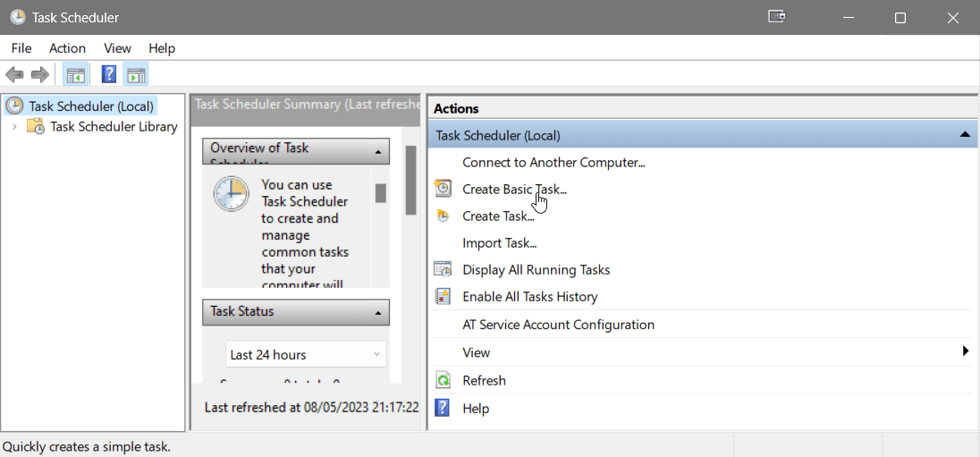Click Connect to Another Computer...

tap(553, 163)
